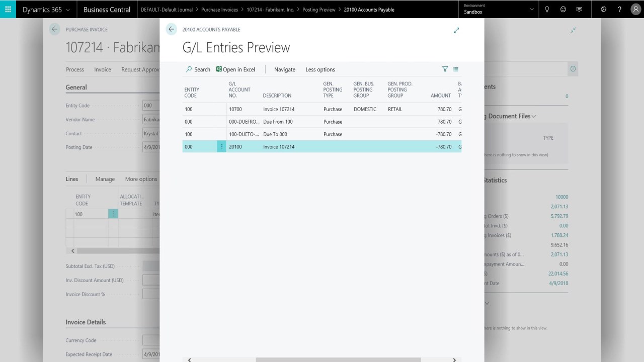
Task: Open the help question mark icon
Action: [x=620, y=9]
